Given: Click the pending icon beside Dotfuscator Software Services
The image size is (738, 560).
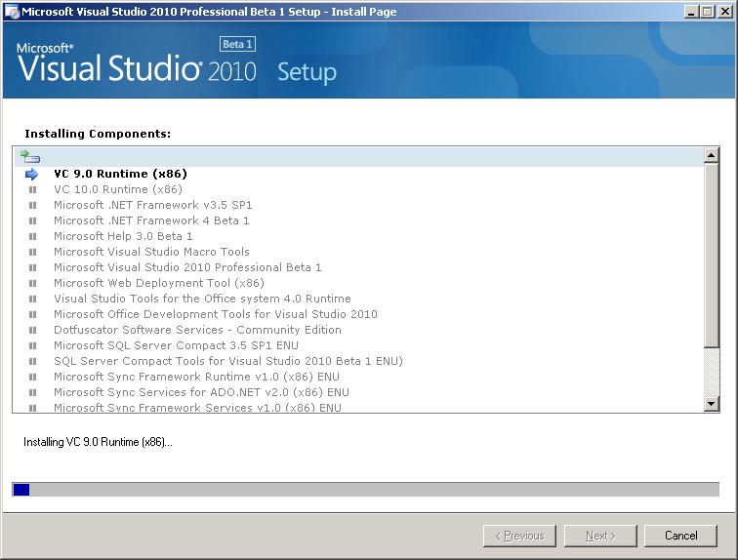Looking at the screenshot, I should pyautogui.click(x=32, y=330).
